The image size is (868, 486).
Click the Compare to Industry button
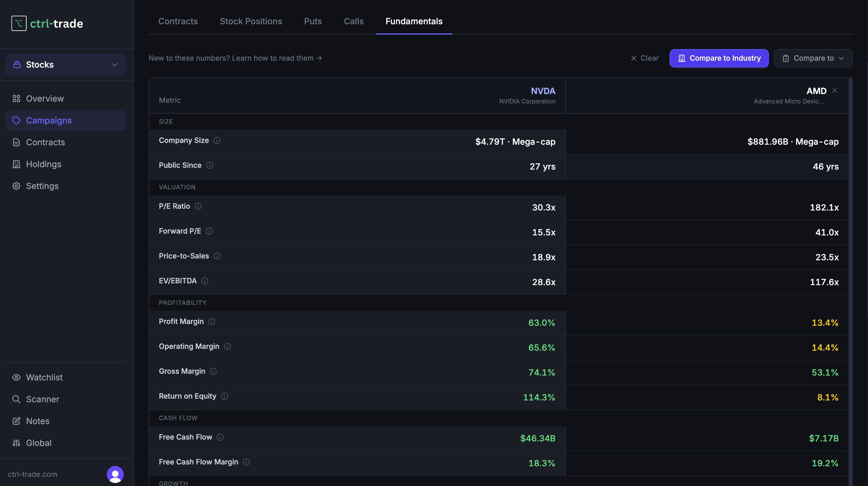point(719,58)
